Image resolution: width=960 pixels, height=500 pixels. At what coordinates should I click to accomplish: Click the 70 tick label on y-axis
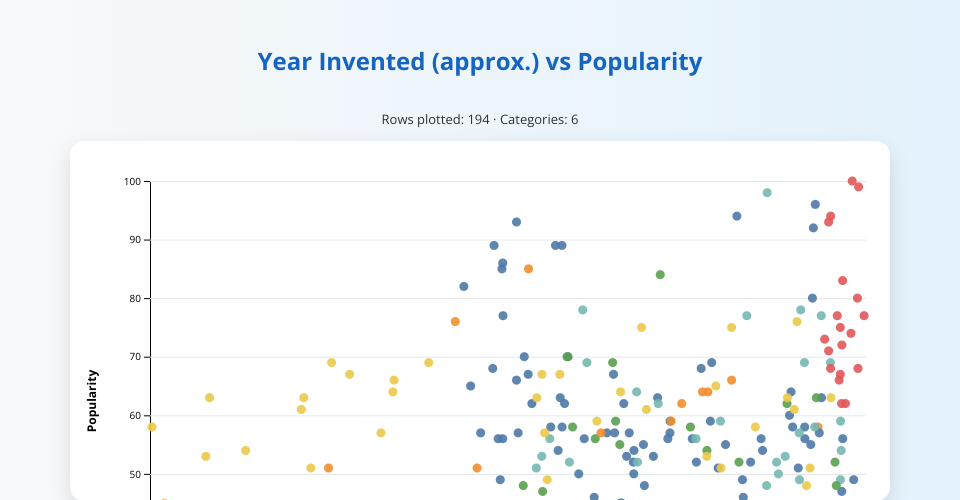pyautogui.click(x=135, y=357)
